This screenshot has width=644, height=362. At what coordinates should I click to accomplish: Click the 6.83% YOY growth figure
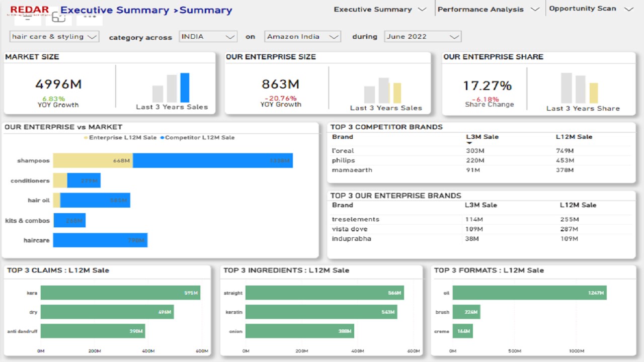pos(54,99)
